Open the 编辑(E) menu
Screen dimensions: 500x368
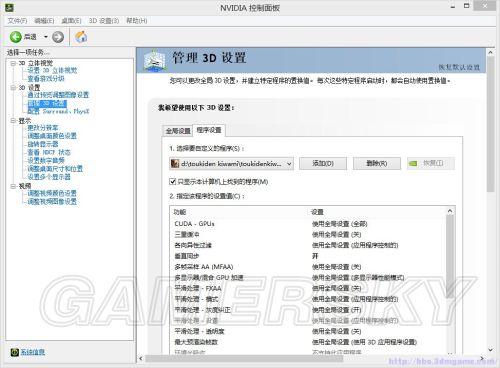tap(44, 21)
